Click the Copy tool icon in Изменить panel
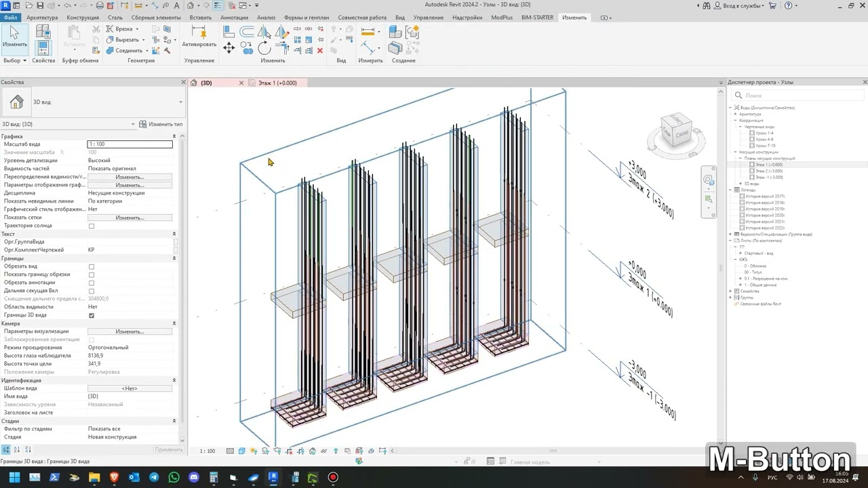 pyautogui.click(x=247, y=48)
